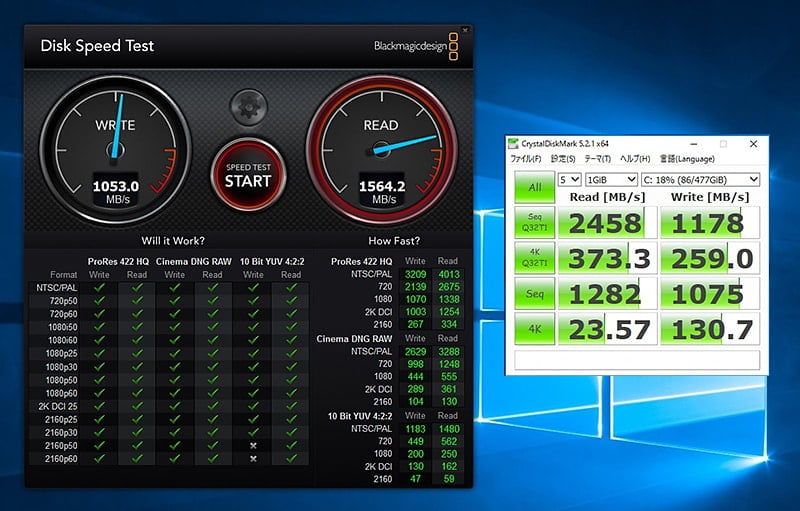Image resolution: width=800 pixels, height=511 pixels.
Task: Run Seq Q32T1 test
Action: pyautogui.click(x=535, y=222)
